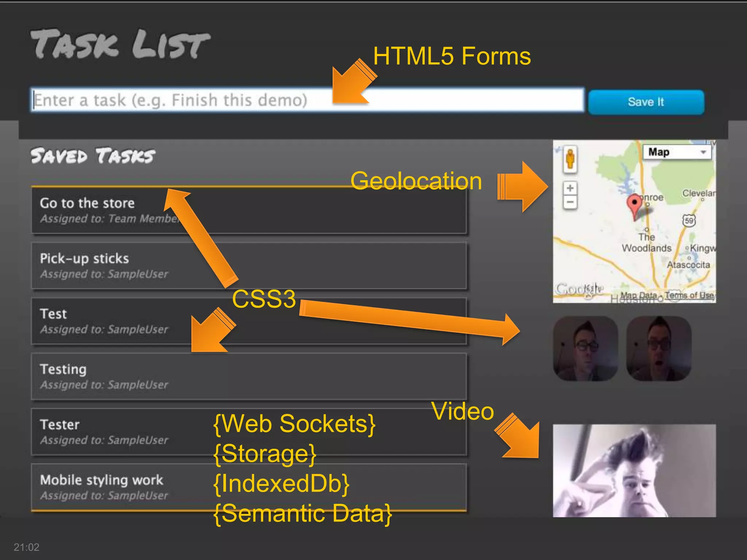Click the Atascocita label on map

[689, 265]
